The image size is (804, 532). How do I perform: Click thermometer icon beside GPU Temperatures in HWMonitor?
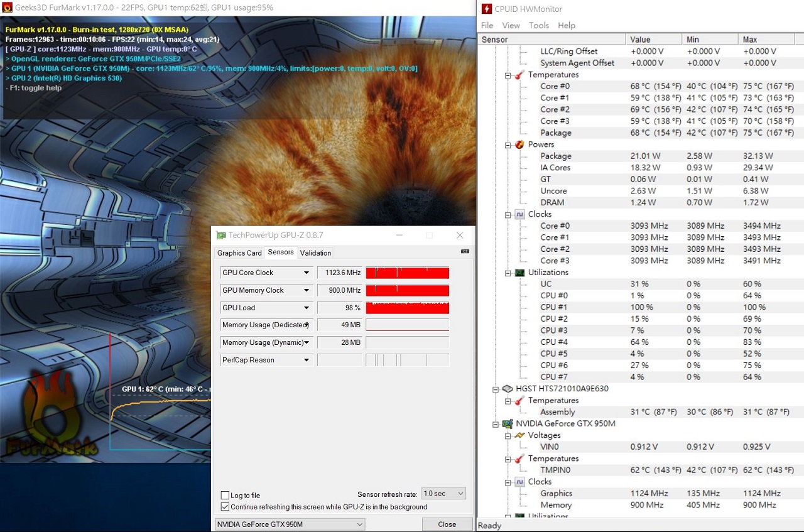(x=520, y=459)
